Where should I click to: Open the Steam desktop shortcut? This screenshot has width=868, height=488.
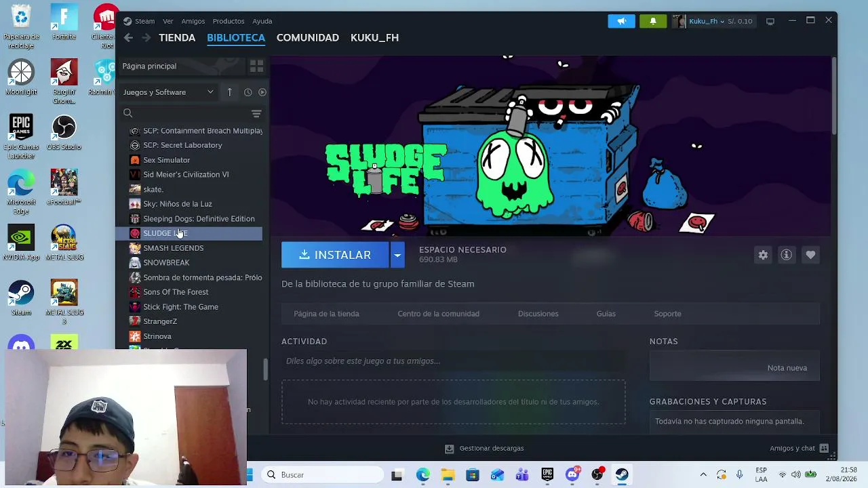click(21, 298)
